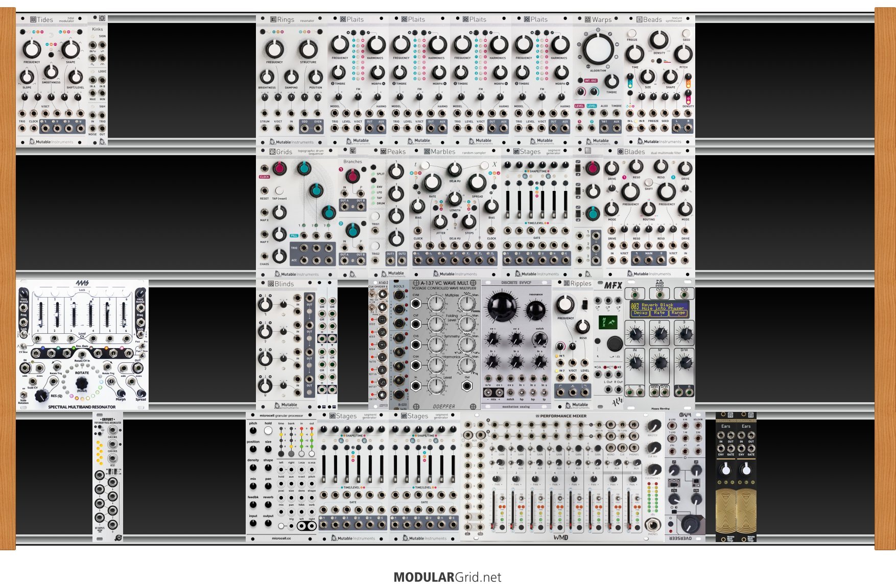Click the Peaks module logo icon
The height and width of the screenshot is (588, 896).
[383, 152]
